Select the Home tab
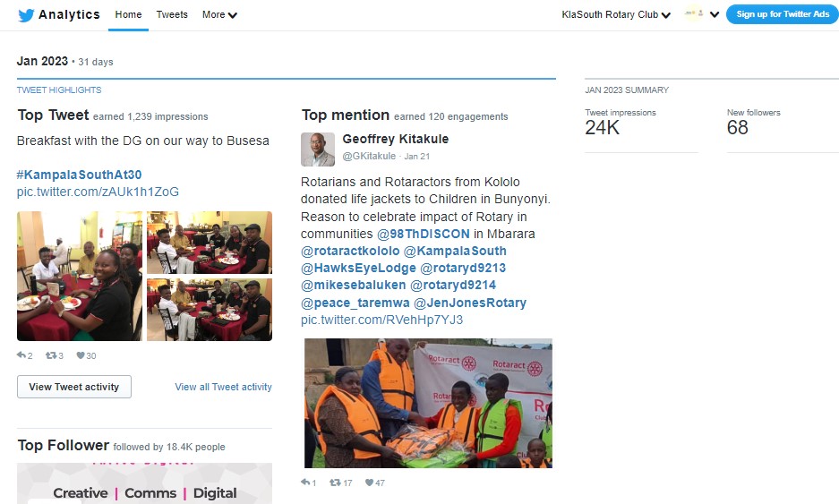The image size is (839, 504). 128,15
